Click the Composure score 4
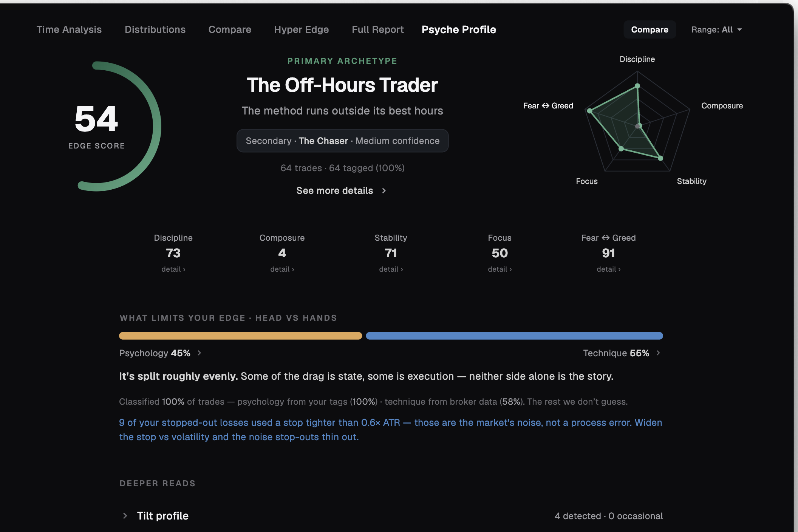Viewport: 798px width, 532px height. pyautogui.click(x=282, y=253)
